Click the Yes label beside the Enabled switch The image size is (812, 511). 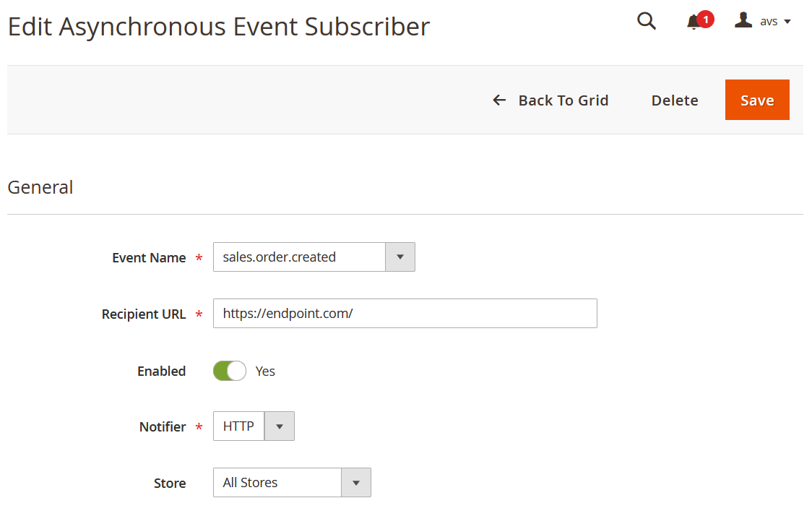click(265, 372)
